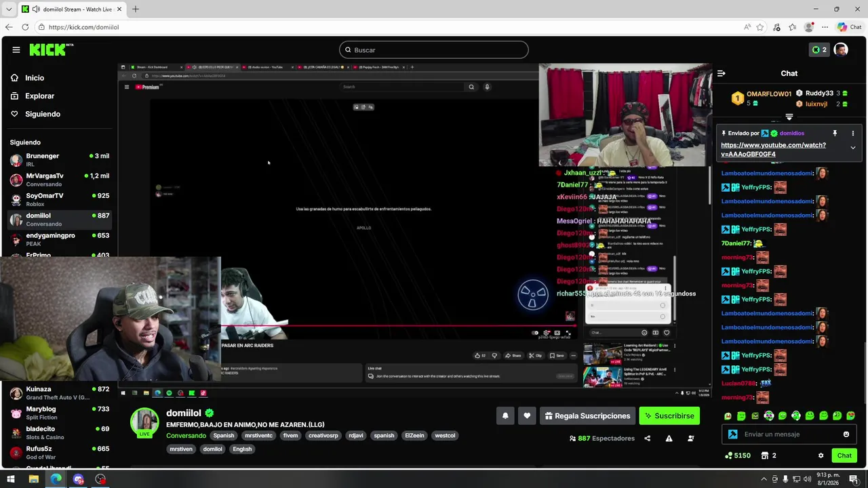Open the browser tab list dropdown
Viewport: 868px width, 488px height.
click(8, 9)
